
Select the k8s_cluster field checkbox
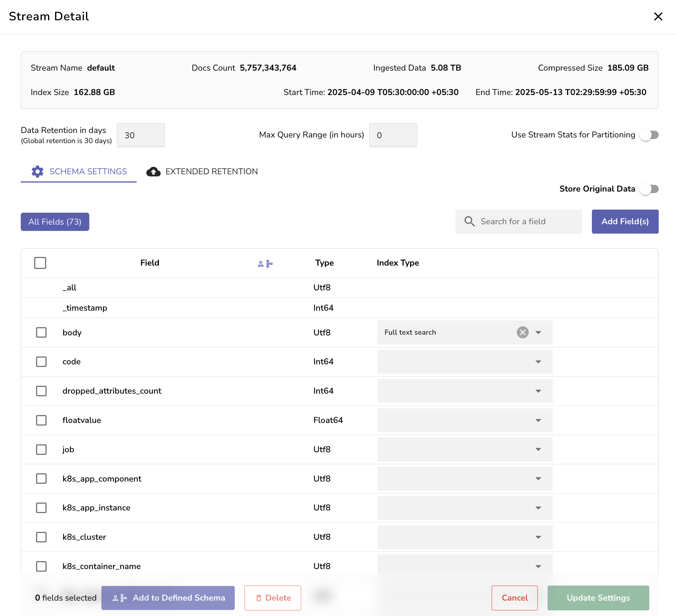coord(41,537)
